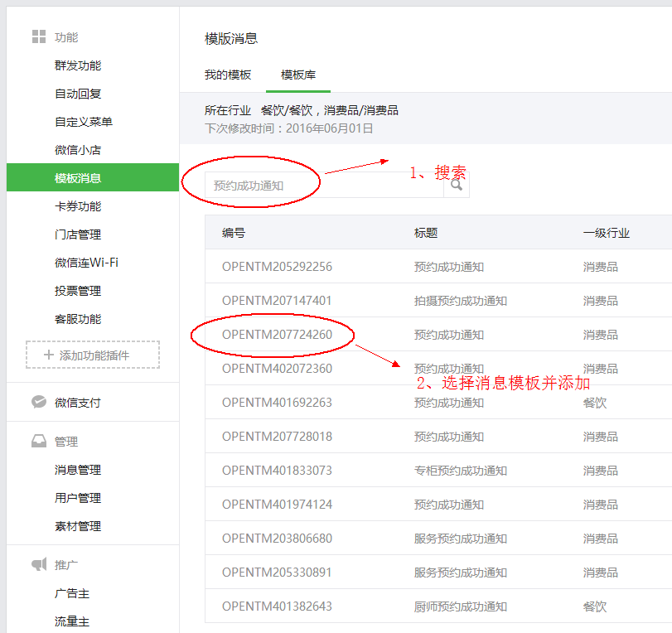Click the 添加功能插件 button
The height and width of the screenshot is (633, 672).
pos(93,355)
